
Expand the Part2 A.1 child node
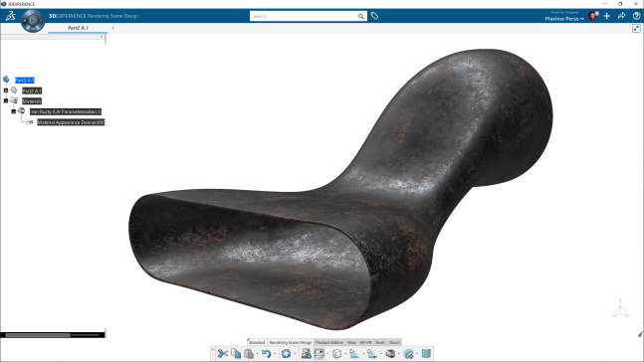tap(6, 90)
